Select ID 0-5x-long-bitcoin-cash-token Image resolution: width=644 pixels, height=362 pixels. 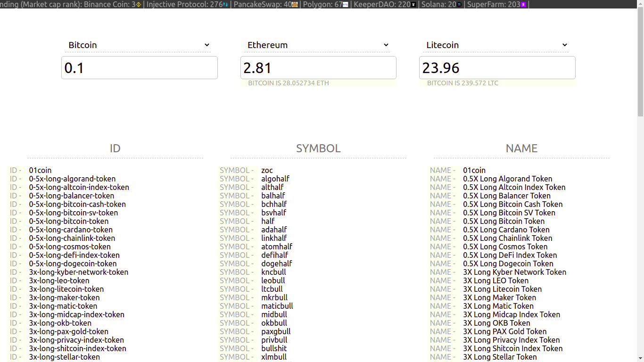[x=77, y=205]
